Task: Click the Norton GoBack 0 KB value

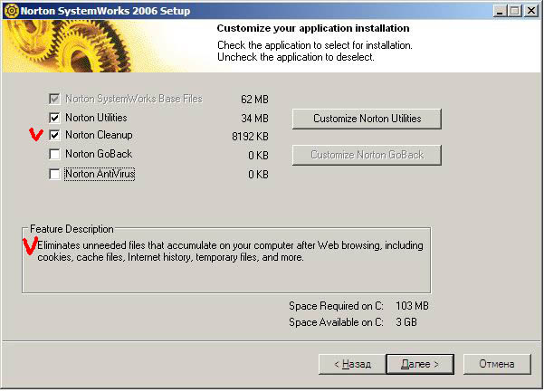Action: click(x=259, y=156)
